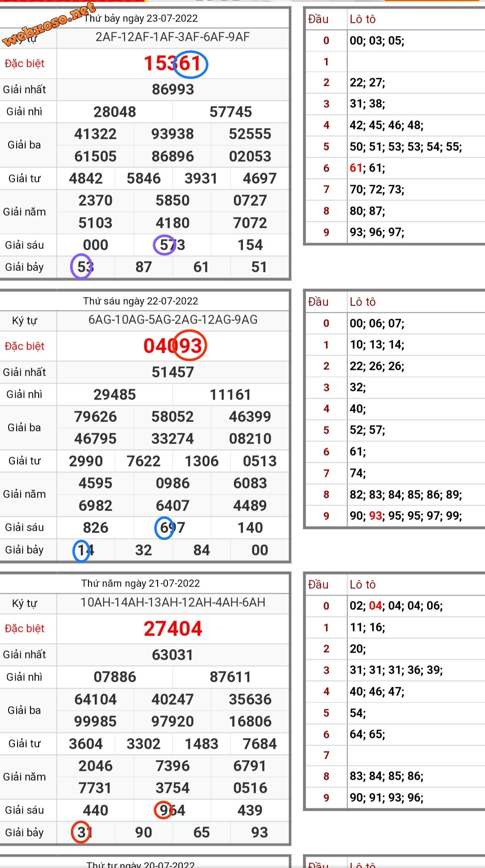This screenshot has height=868, width=485.
Task: Click third prize number 16806
Action: point(250,721)
